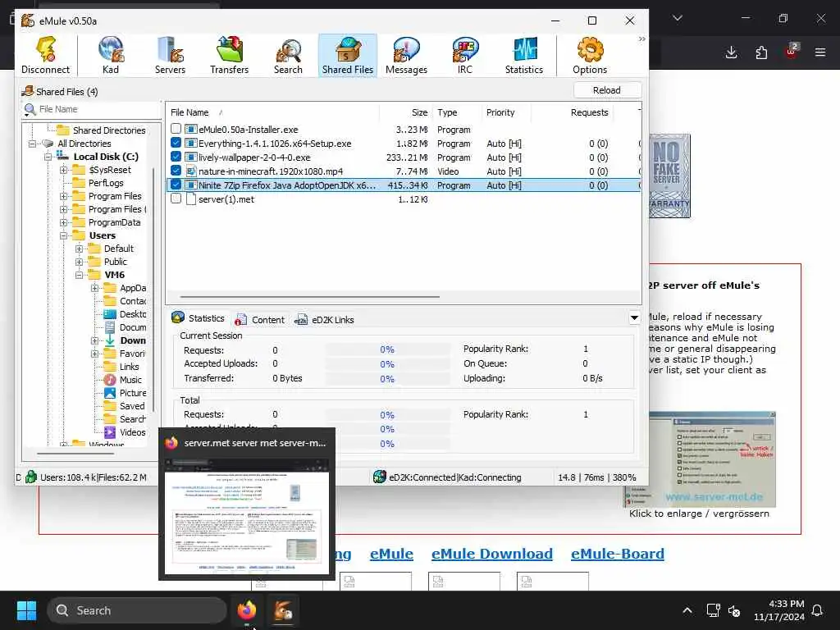Image resolution: width=840 pixels, height=630 pixels.
Task: Open Firefox downloads icon
Action: 731,52
